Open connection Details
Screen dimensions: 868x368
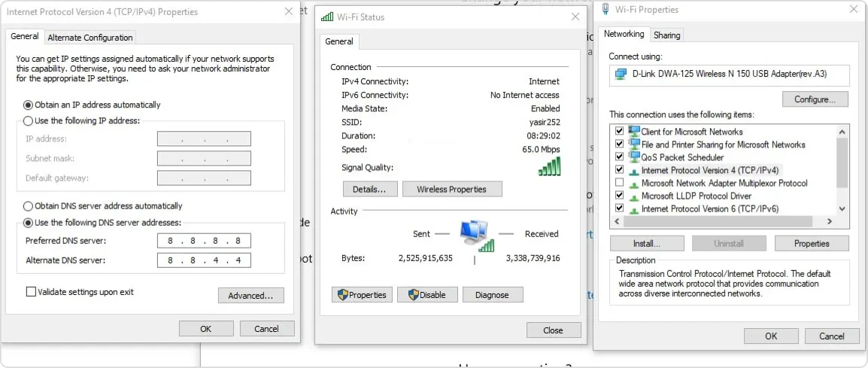pyautogui.click(x=370, y=189)
